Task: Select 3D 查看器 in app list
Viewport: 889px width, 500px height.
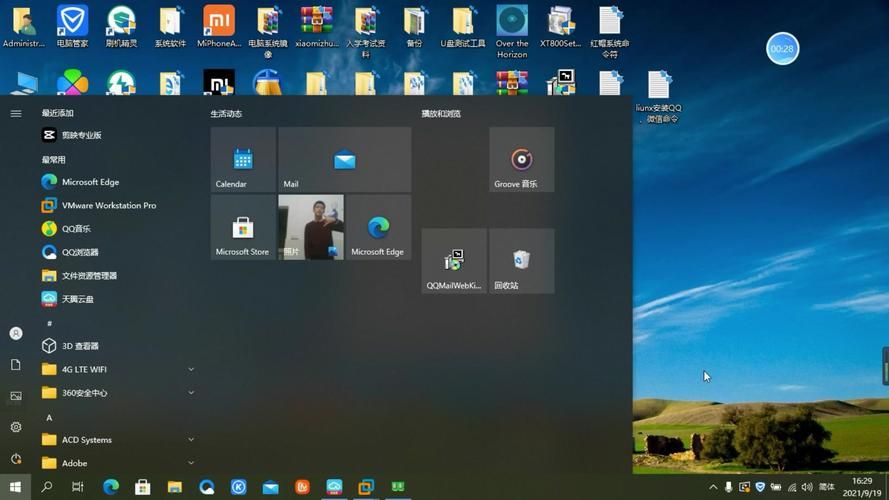Action: 80,346
